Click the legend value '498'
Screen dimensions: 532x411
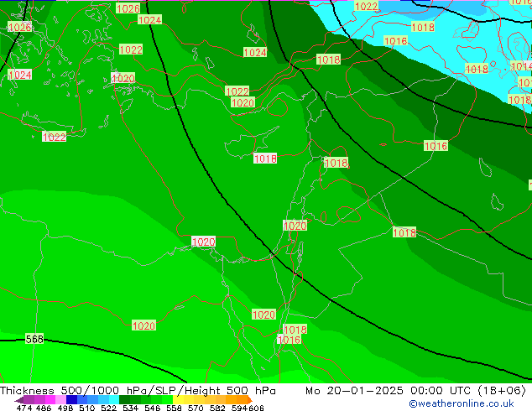(65, 408)
